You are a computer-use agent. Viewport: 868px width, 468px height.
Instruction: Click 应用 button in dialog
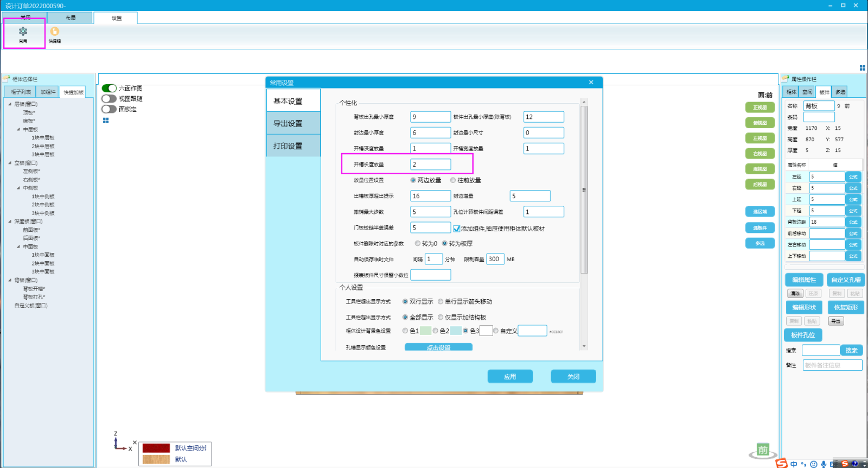pos(510,376)
